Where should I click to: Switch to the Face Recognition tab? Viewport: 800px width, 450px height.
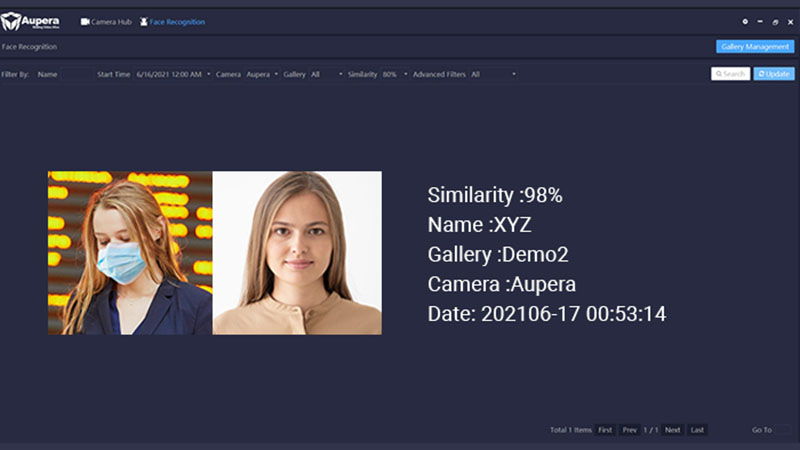tap(172, 22)
